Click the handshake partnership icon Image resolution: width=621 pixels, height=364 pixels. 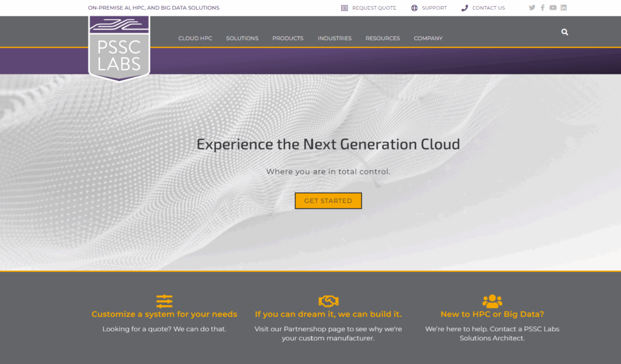point(328,301)
